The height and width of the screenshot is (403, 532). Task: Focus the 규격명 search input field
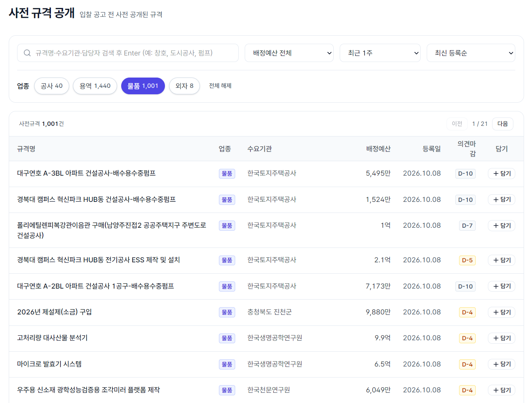(128, 53)
